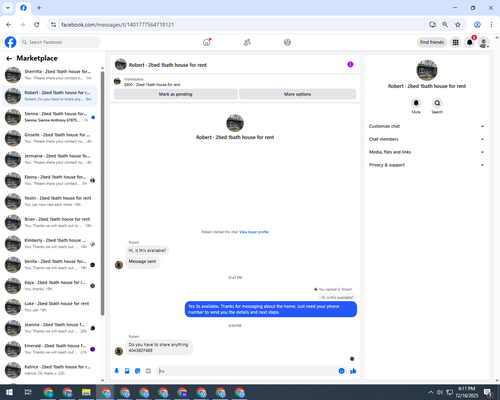Image resolution: width=500 pixels, height=400 pixels.
Task: Reload the page in the browser
Action: coord(37,25)
